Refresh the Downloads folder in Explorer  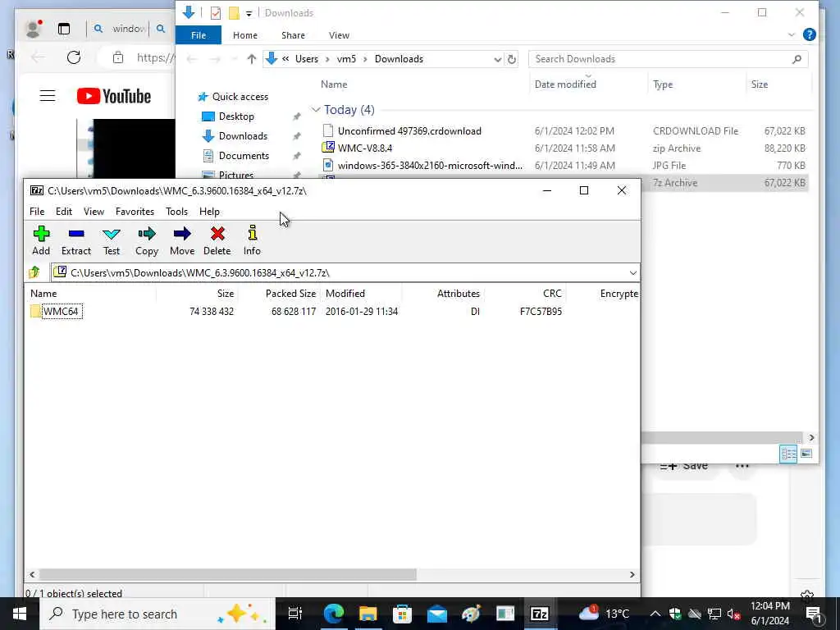[x=512, y=59]
